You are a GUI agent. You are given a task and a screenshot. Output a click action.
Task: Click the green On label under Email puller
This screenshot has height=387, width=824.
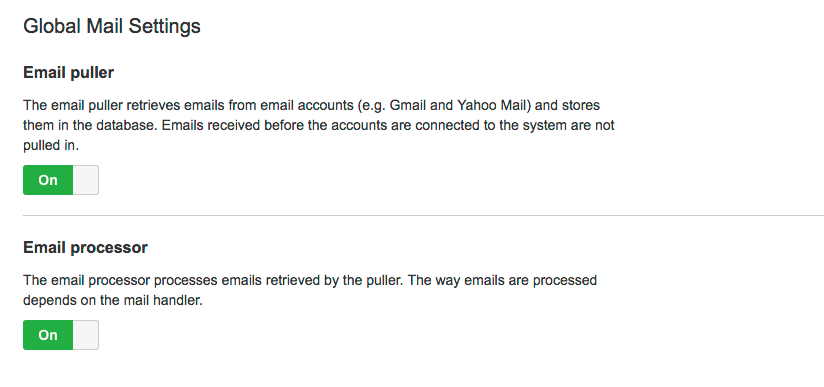[x=48, y=180]
